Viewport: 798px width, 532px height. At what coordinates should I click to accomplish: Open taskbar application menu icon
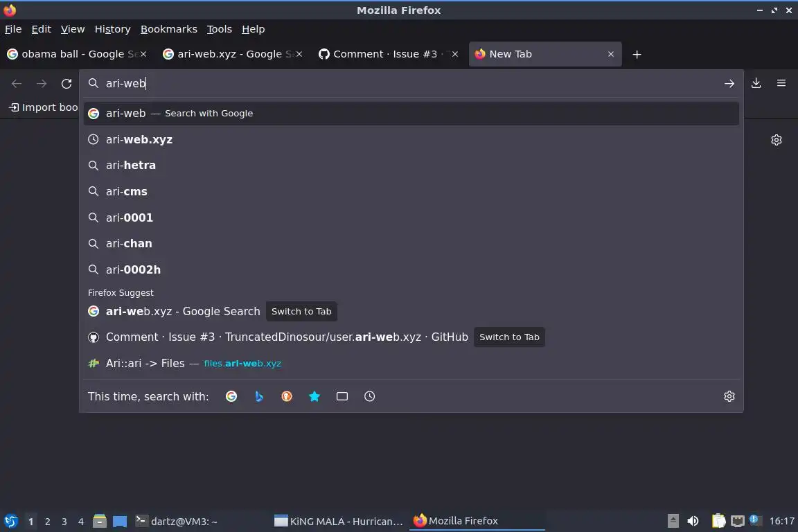(x=10, y=521)
